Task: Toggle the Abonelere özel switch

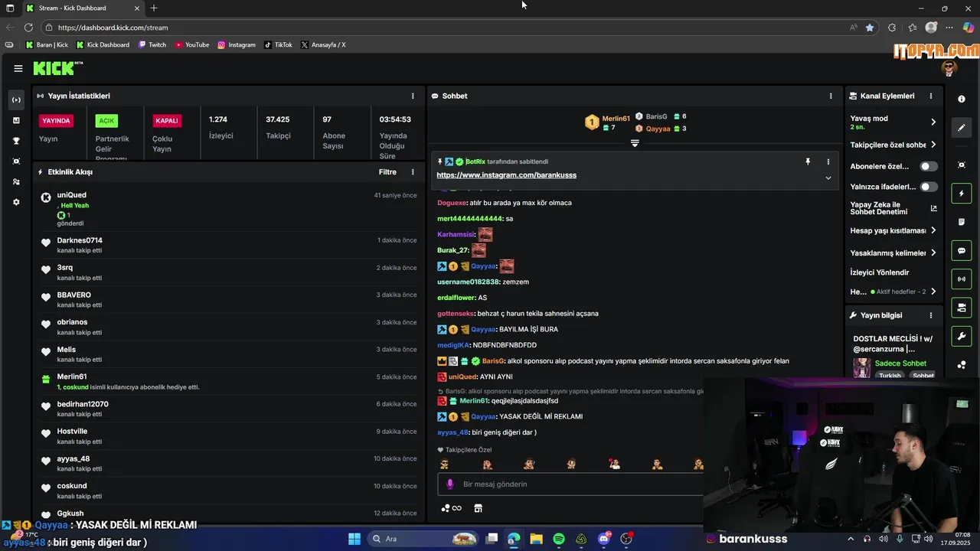Action: click(929, 166)
